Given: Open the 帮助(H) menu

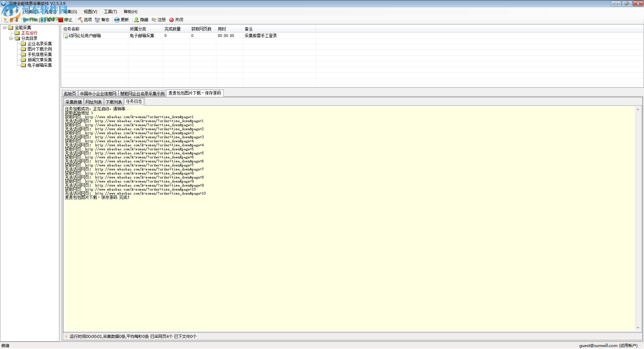Looking at the screenshot, I should click(x=130, y=11).
